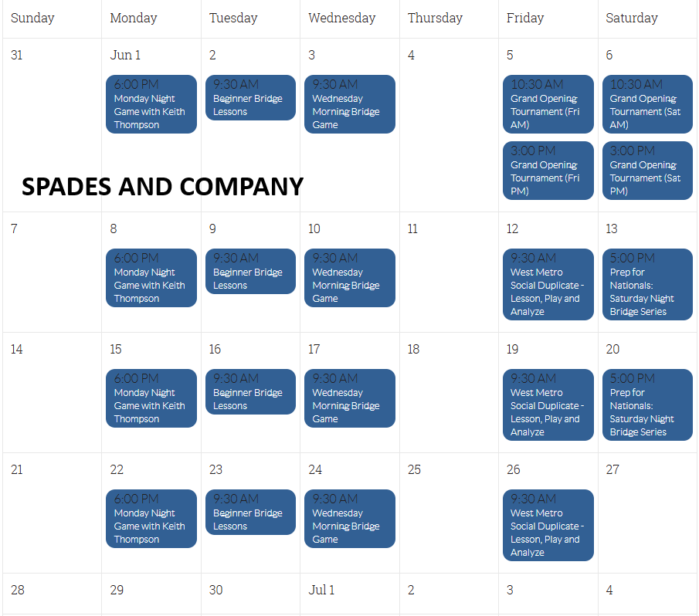This screenshot has height=616, width=699.
Task: Open Monday Night Game event on June 15
Action: (x=151, y=398)
